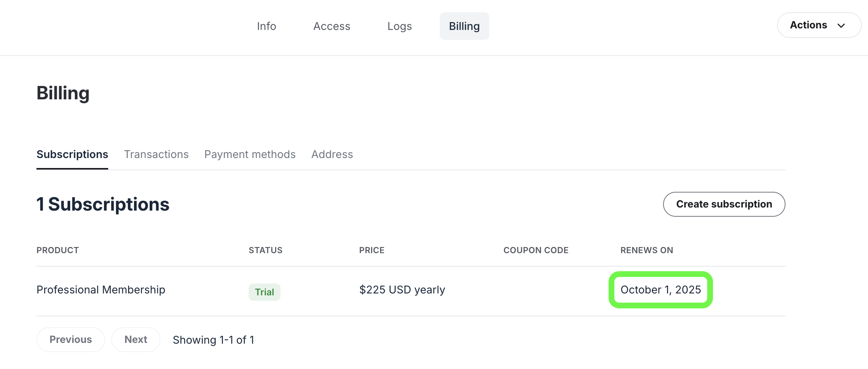
Task: Click the PRODUCT column header
Action: point(58,250)
